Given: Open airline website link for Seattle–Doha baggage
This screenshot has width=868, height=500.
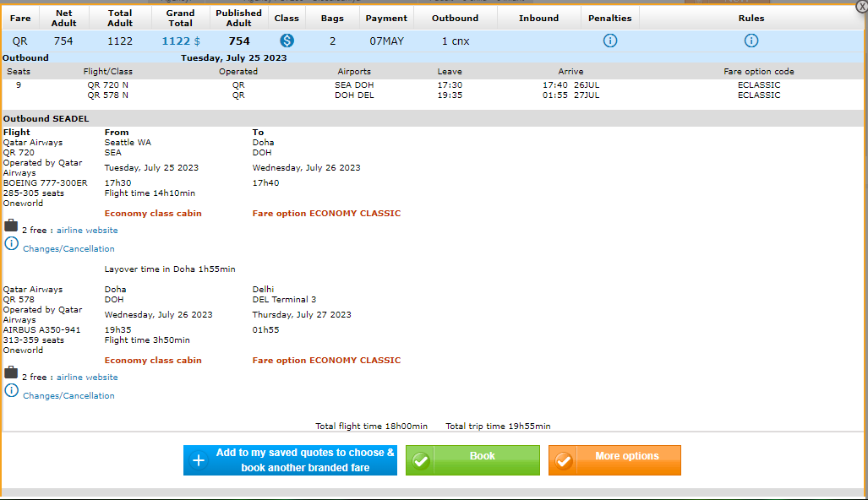Looking at the screenshot, I should pyautogui.click(x=87, y=231).
